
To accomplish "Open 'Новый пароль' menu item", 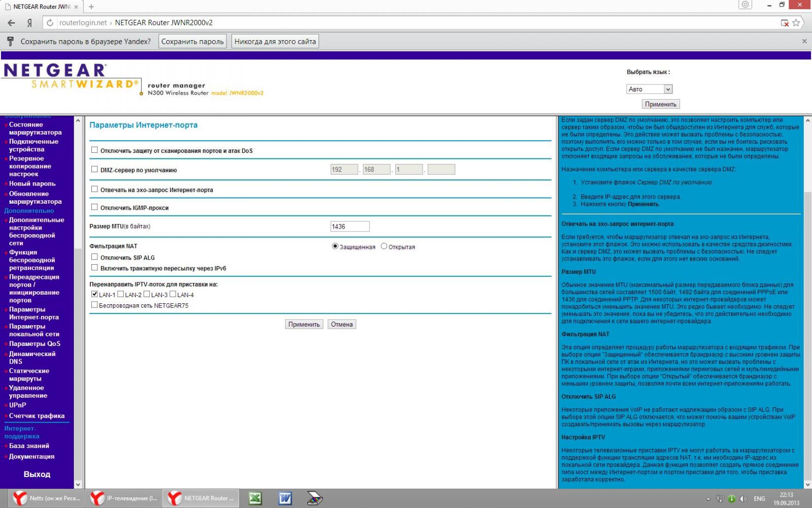I will click(x=32, y=183).
